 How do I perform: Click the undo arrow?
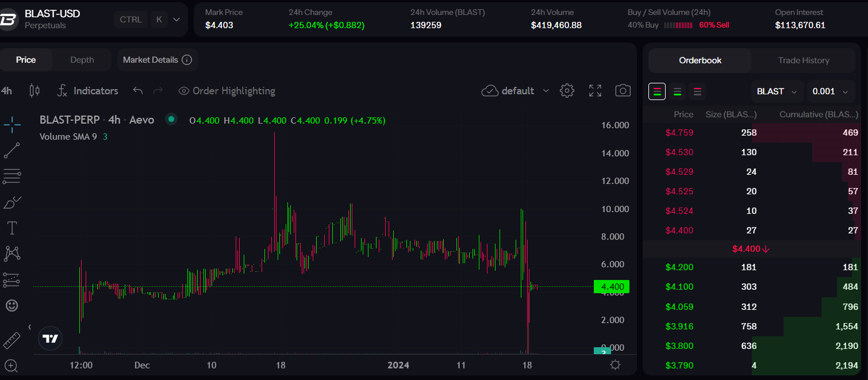138,91
